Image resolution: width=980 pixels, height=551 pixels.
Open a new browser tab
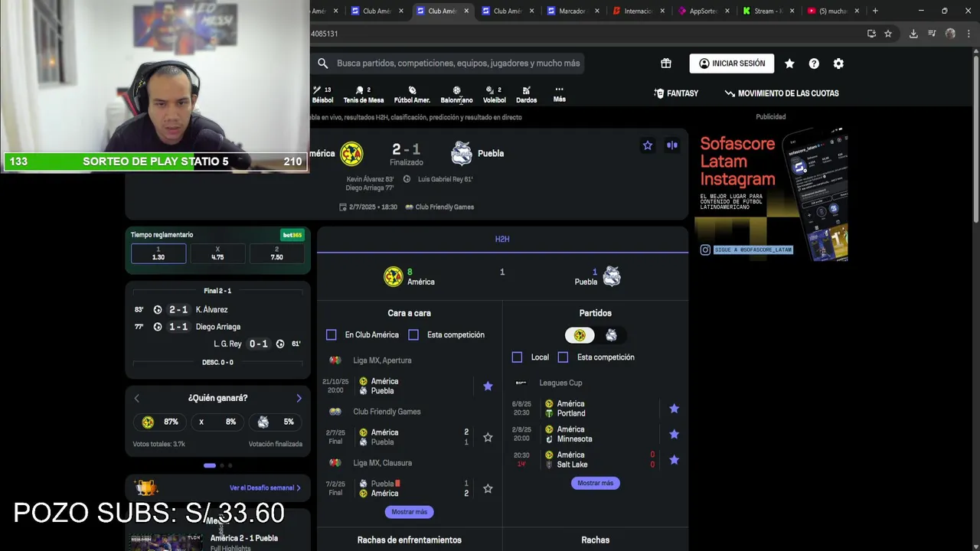tap(875, 11)
